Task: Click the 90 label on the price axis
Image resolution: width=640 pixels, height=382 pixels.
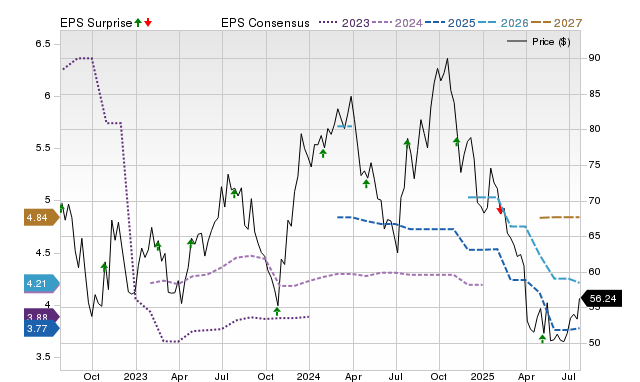Action: point(594,58)
